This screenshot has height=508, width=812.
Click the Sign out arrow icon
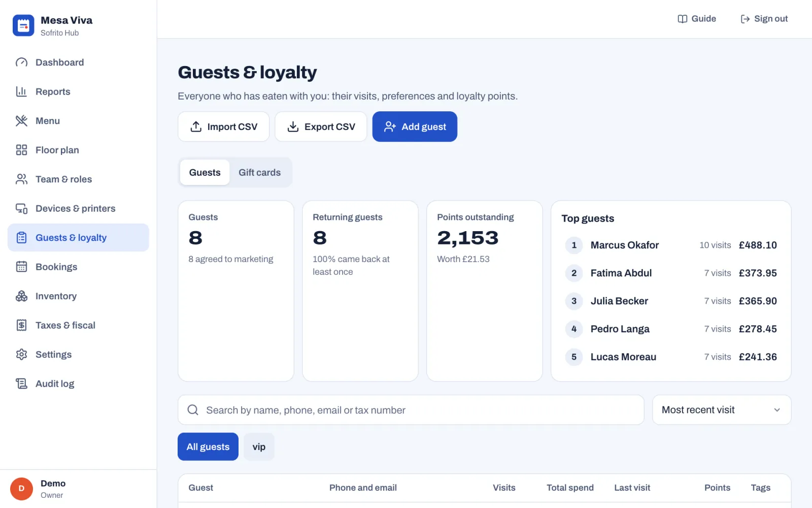click(x=745, y=19)
